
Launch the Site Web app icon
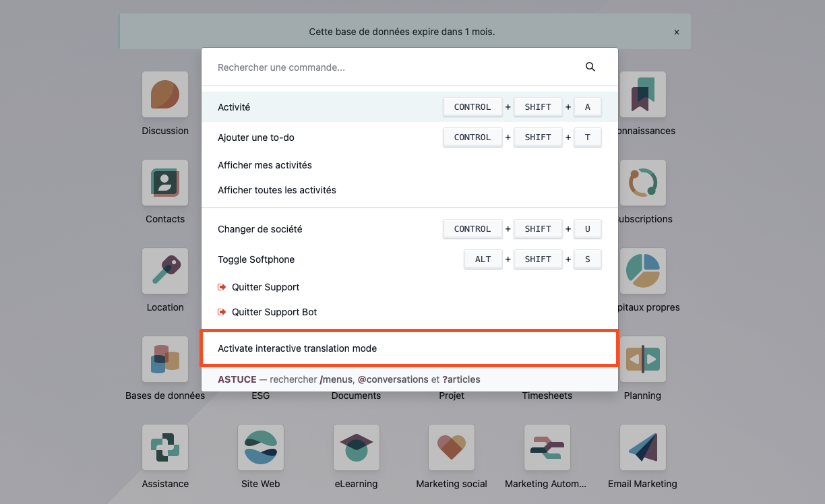(261, 447)
